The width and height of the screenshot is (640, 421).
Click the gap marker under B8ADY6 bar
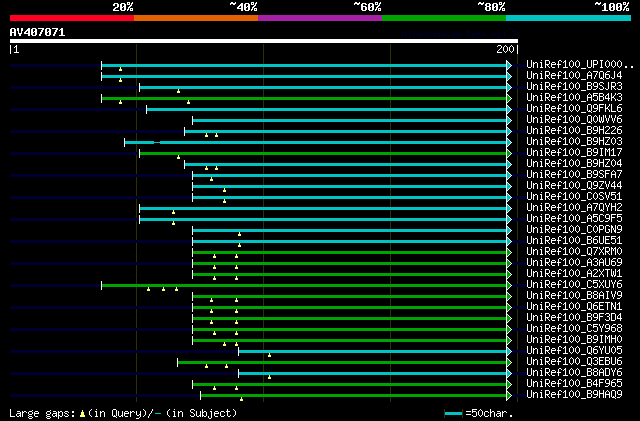269,377
